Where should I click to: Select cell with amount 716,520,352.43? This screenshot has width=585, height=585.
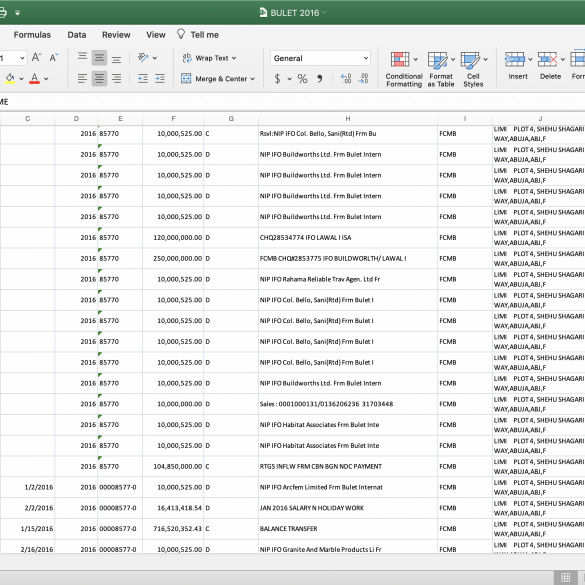(173, 529)
